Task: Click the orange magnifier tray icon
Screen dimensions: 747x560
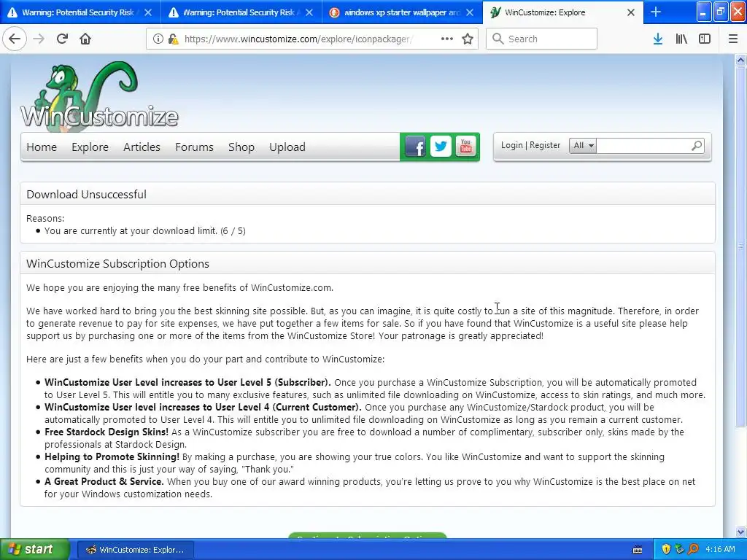Action: (x=693, y=549)
